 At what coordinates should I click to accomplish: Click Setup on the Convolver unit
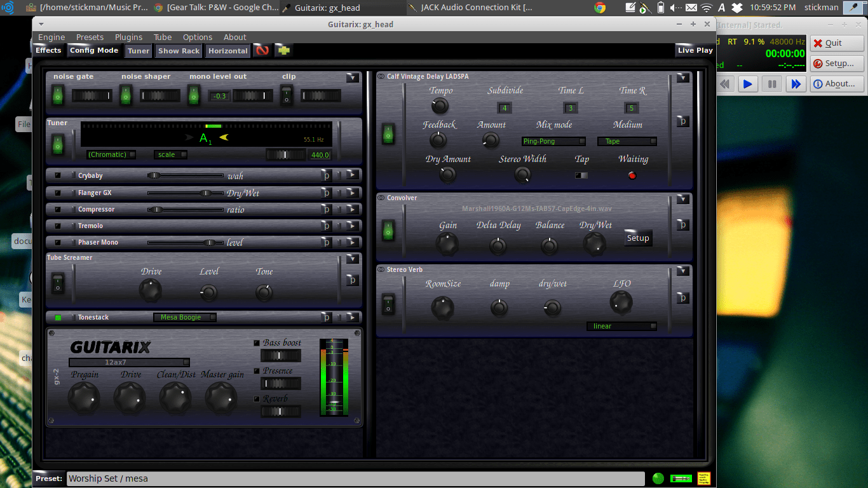click(637, 238)
